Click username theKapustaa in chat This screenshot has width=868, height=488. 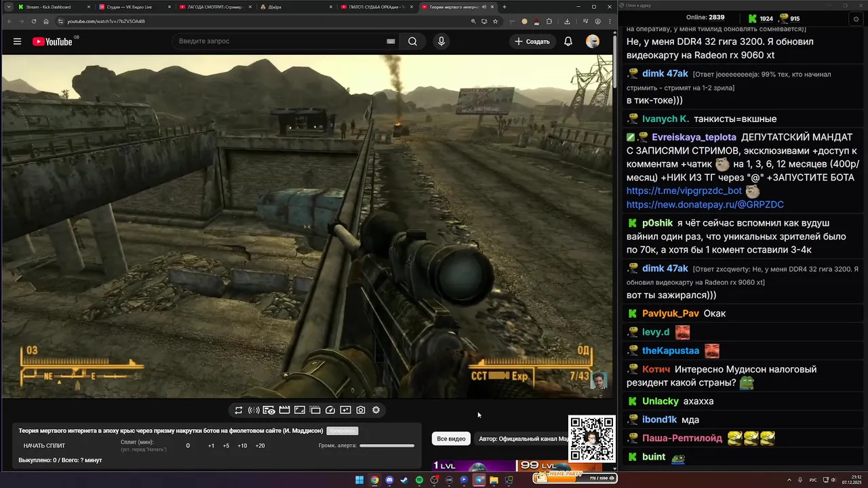tap(671, 351)
